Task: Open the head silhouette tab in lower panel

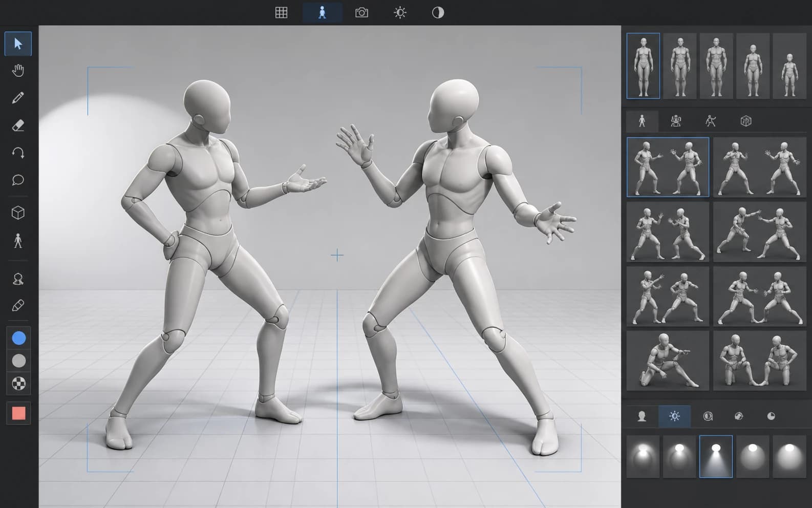Action: [x=642, y=416]
